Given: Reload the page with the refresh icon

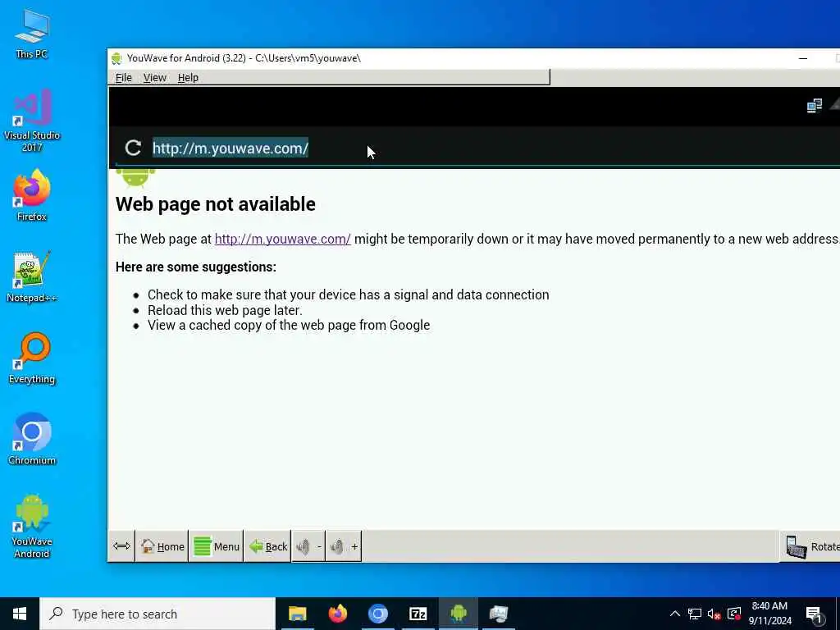Looking at the screenshot, I should click(x=133, y=148).
